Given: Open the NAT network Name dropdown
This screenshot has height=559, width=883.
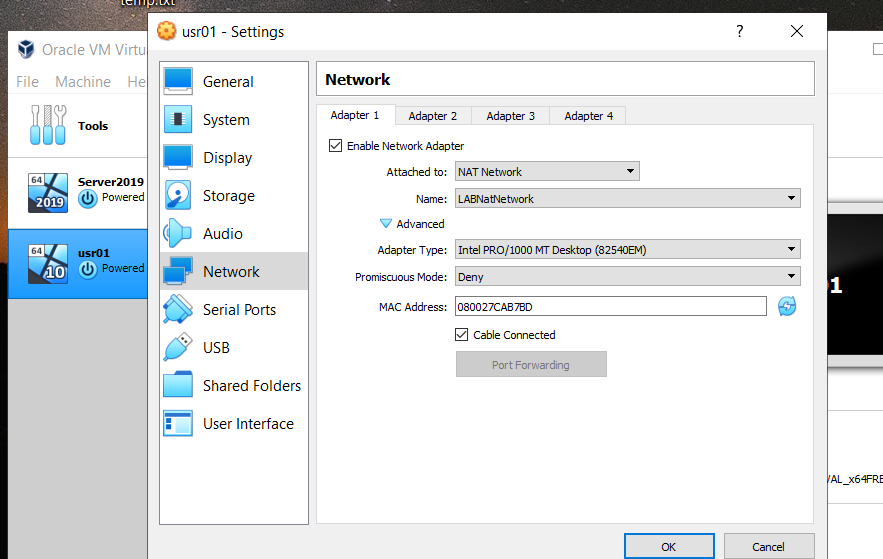Looking at the screenshot, I should coord(627,198).
